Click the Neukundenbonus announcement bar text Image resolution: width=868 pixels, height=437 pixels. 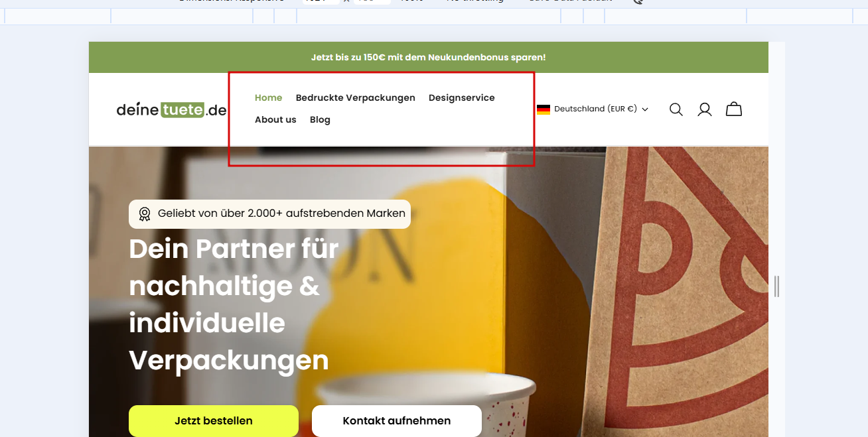click(x=429, y=58)
